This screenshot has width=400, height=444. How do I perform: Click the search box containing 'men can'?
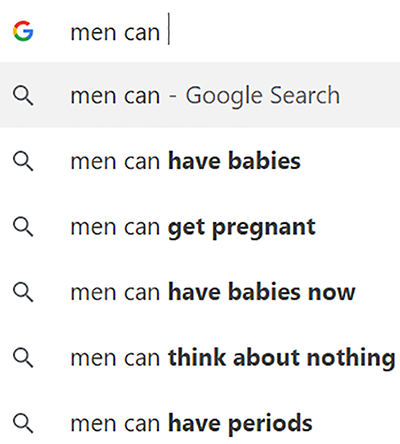(x=200, y=31)
